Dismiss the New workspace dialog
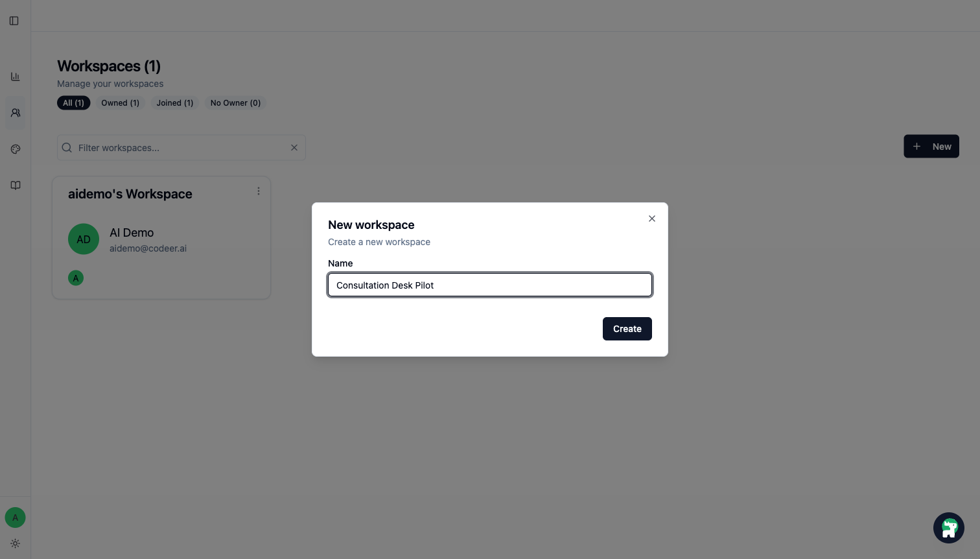This screenshot has width=980, height=559. 652,219
